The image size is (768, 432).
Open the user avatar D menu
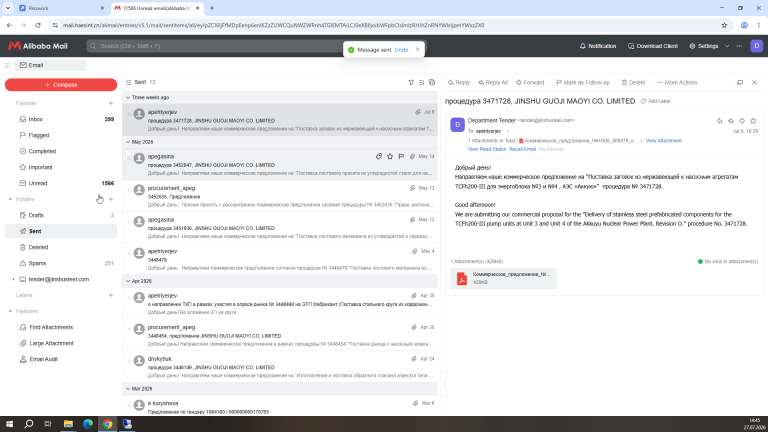756,46
